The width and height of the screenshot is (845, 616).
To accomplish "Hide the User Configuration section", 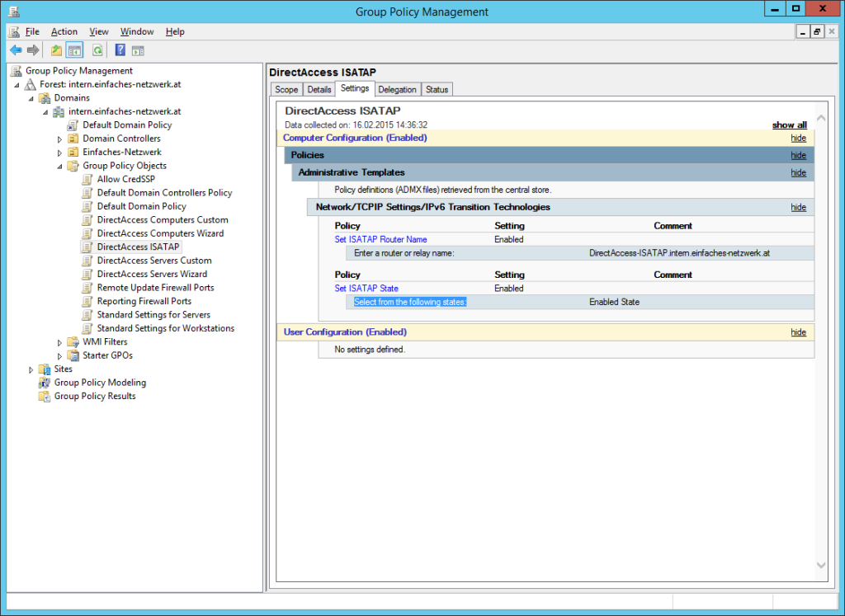I will coord(798,332).
